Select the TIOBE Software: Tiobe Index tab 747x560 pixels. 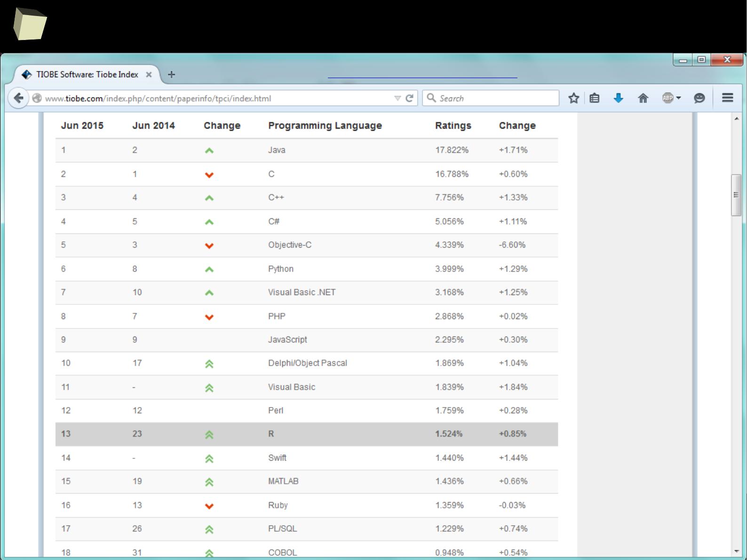point(87,74)
